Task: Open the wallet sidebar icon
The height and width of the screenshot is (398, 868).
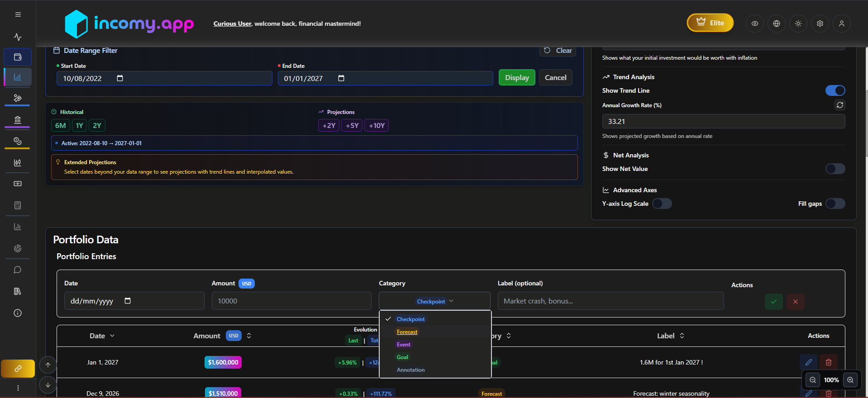Action: tap(18, 57)
